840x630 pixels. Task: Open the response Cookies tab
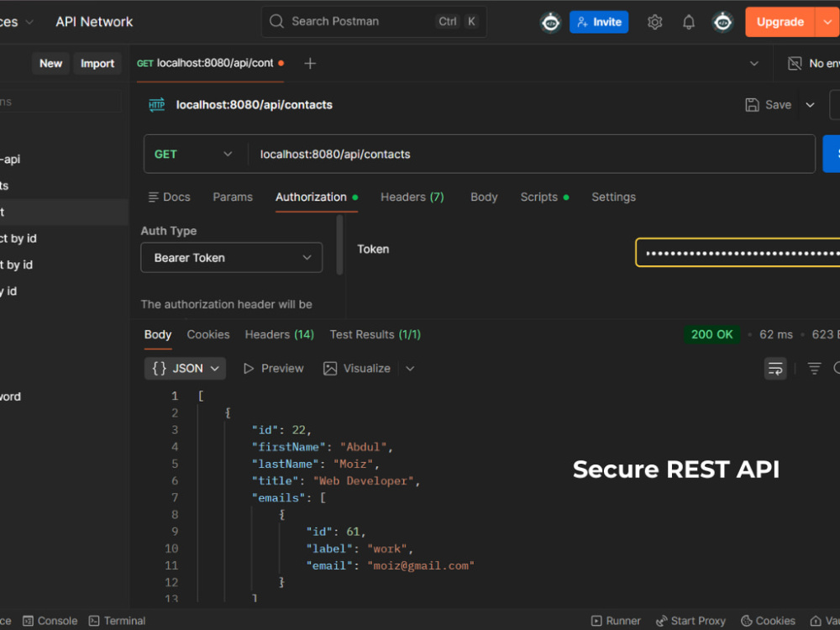pyautogui.click(x=207, y=335)
